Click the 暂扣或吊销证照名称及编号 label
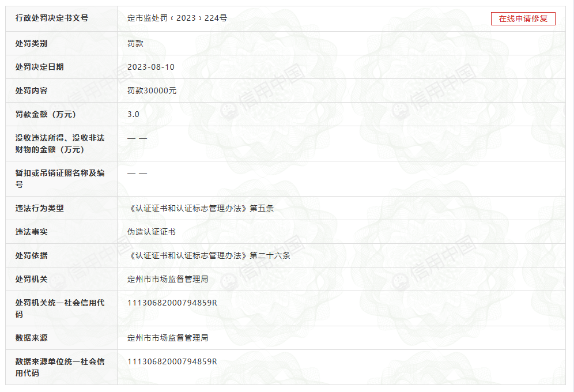Image resolution: width=574 pixels, height=392 pixels. (60, 179)
